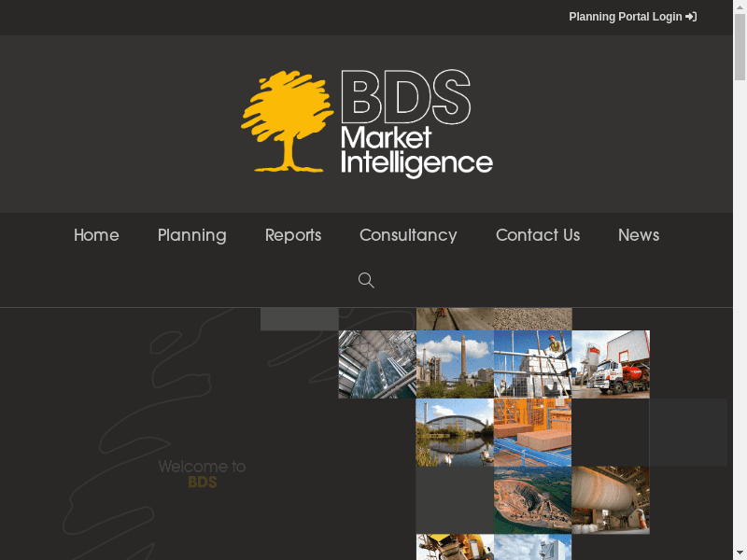Open the scaffolding worker image
The width and height of the screenshot is (747, 560).
532,364
